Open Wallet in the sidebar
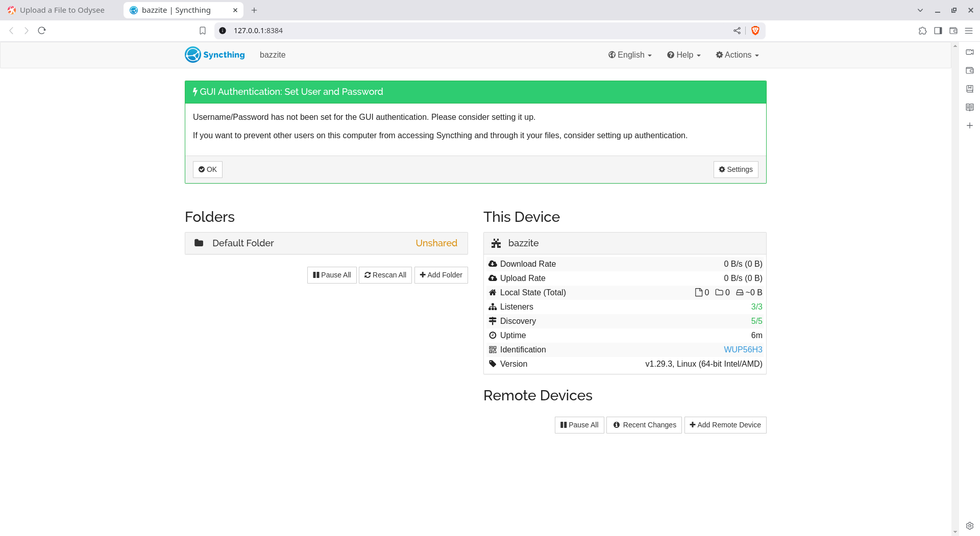 tap(970, 70)
